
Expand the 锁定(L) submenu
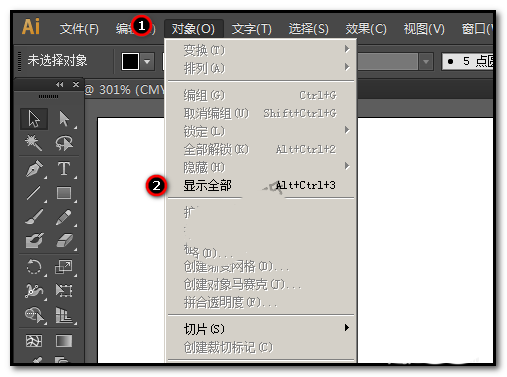coord(261,131)
